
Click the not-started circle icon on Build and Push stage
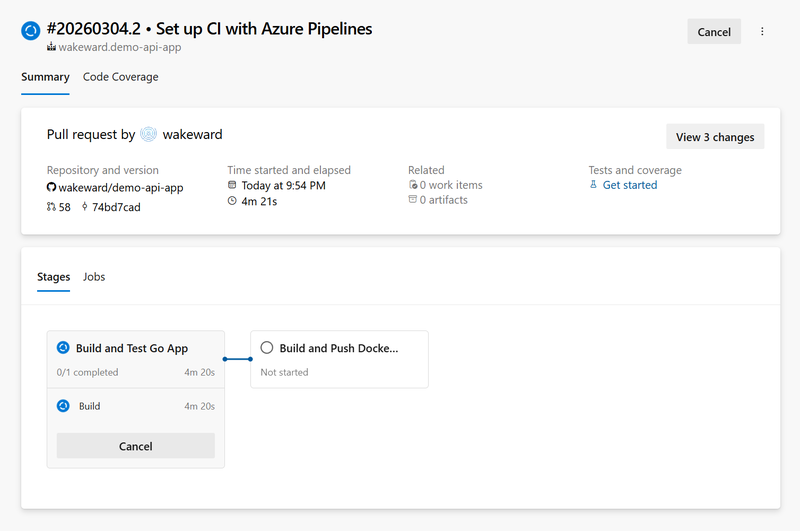pos(267,348)
